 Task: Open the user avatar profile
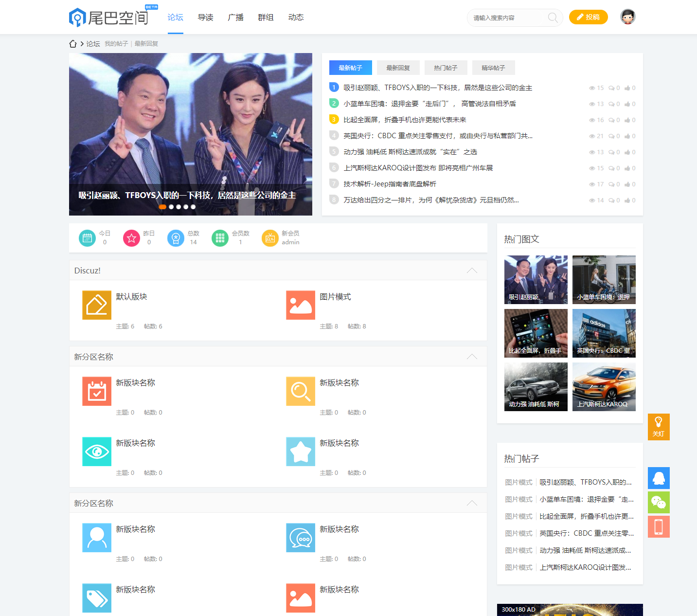pos(627,17)
